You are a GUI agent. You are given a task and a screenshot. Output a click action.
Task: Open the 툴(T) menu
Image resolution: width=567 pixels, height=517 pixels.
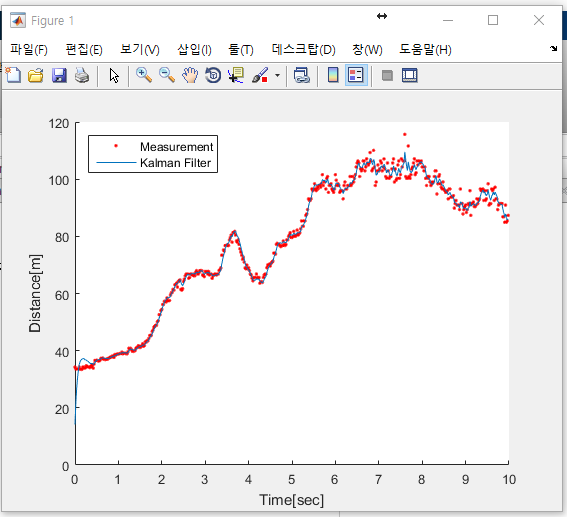point(241,49)
